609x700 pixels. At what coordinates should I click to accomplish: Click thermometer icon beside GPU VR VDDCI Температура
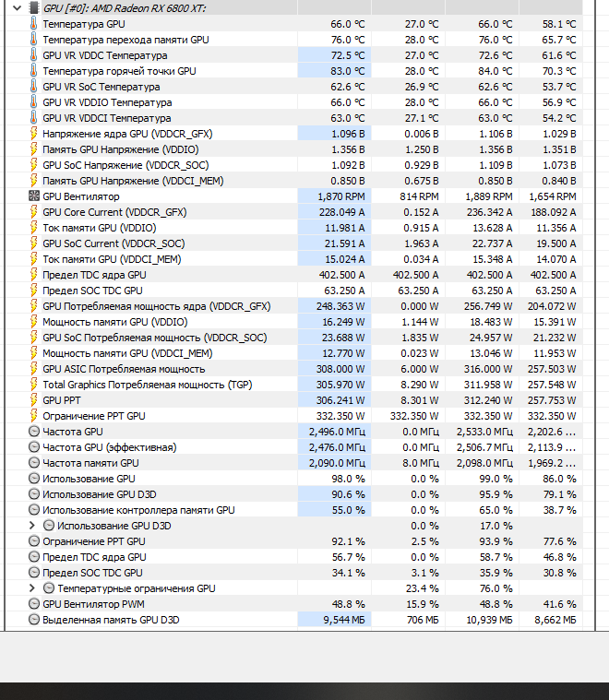point(33,118)
